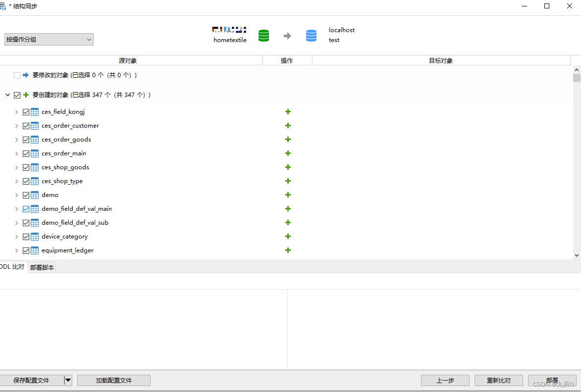Expand the ces_shop_goods tree item

(x=16, y=167)
